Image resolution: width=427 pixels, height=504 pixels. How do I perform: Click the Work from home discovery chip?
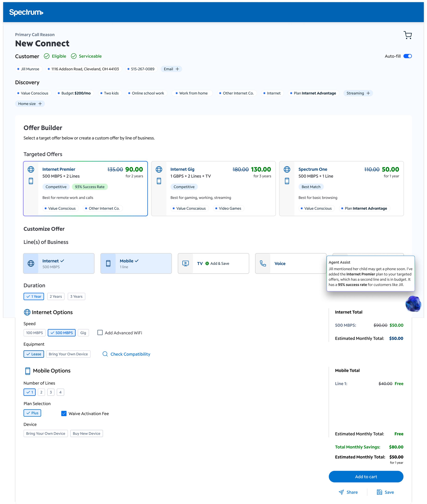(x=192, y=93)
